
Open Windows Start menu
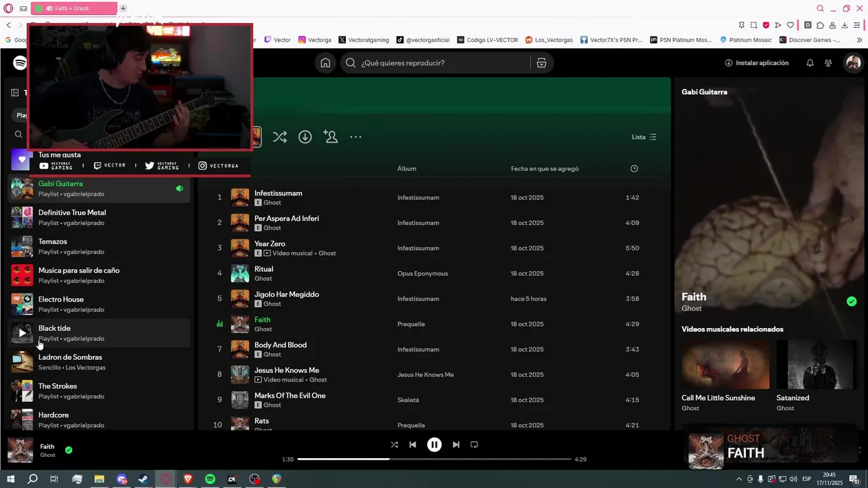pos(10,479)
